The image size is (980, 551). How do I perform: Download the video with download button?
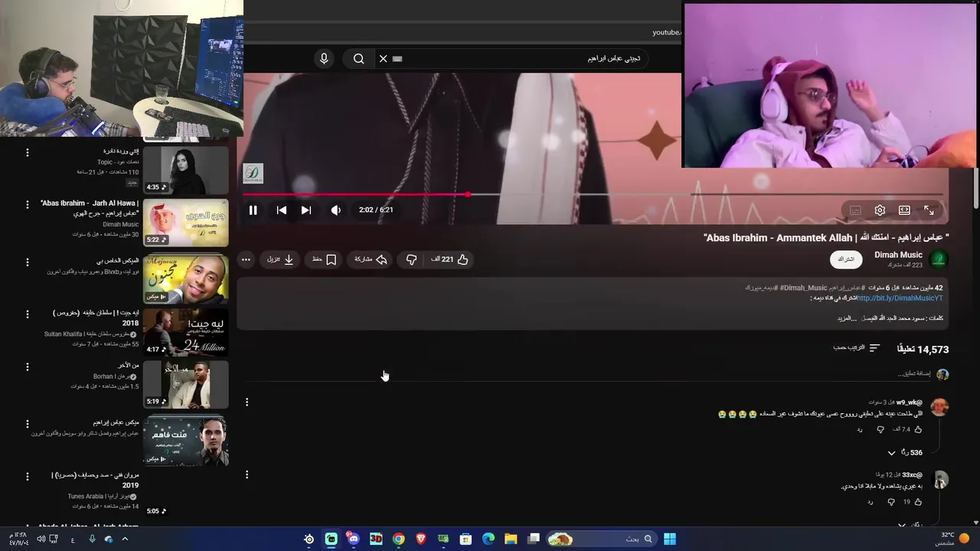coord(280,259)
